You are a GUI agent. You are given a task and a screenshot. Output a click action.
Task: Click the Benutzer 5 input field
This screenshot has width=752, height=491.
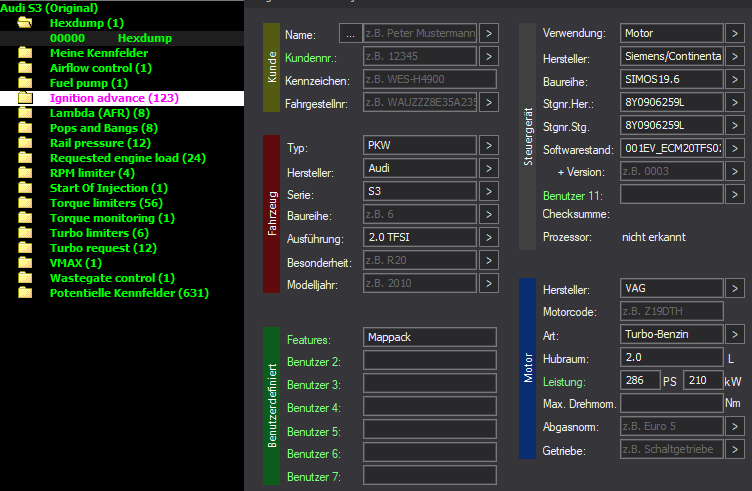click(430, 429)
